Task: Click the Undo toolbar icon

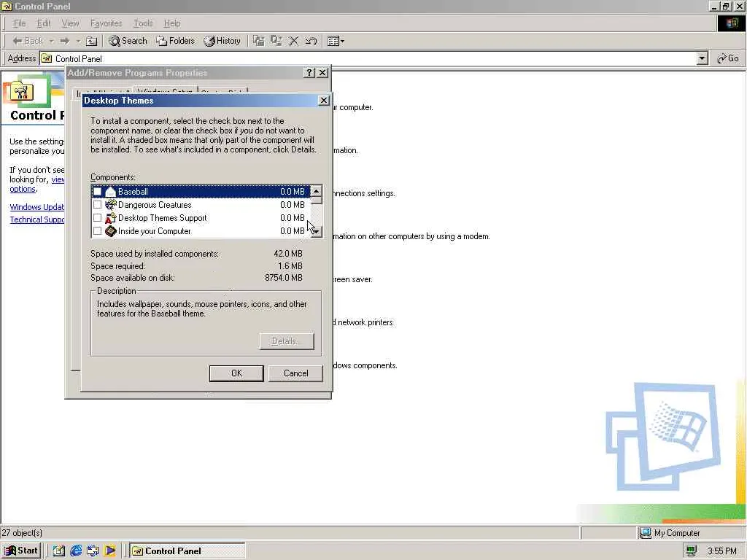Action: [x=311, y=41]
